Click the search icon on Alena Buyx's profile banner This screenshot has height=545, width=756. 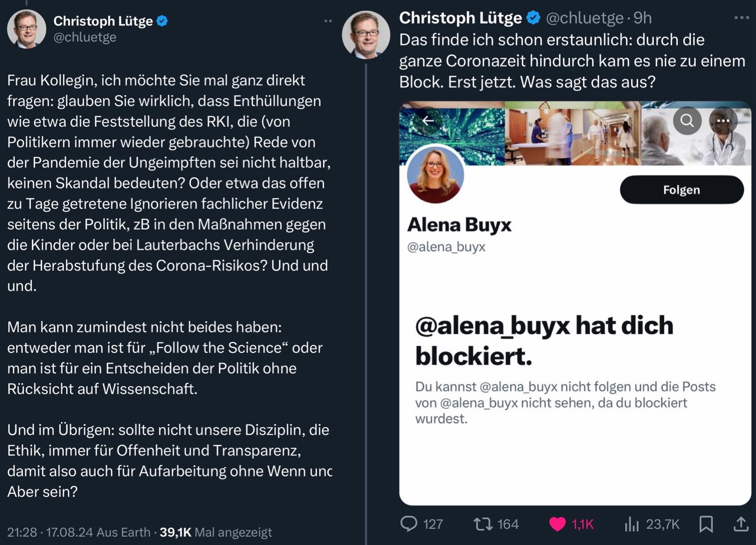click(687, 122)
